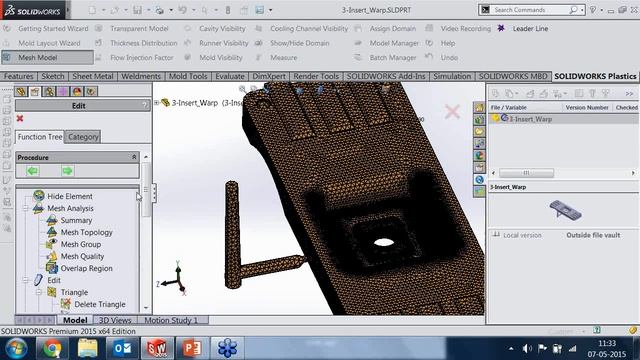
Task: Open mesh Summary item
Action: pos(76,220)
